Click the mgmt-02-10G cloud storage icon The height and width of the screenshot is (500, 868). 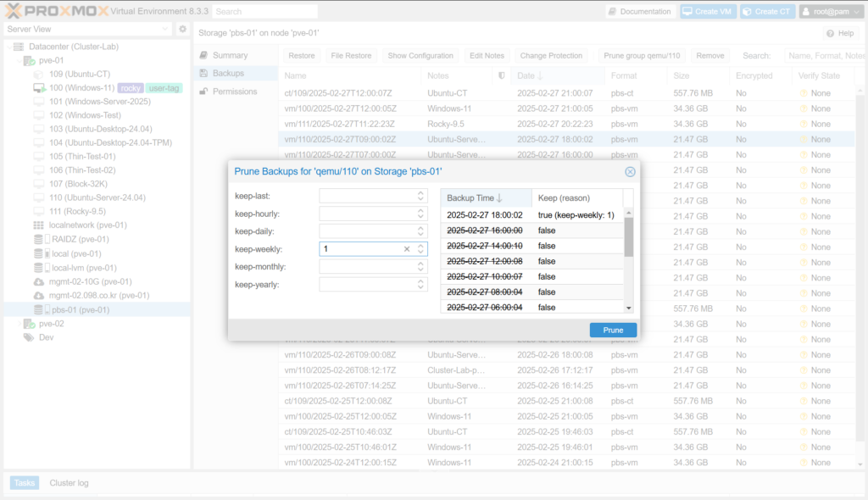(39, 281)
